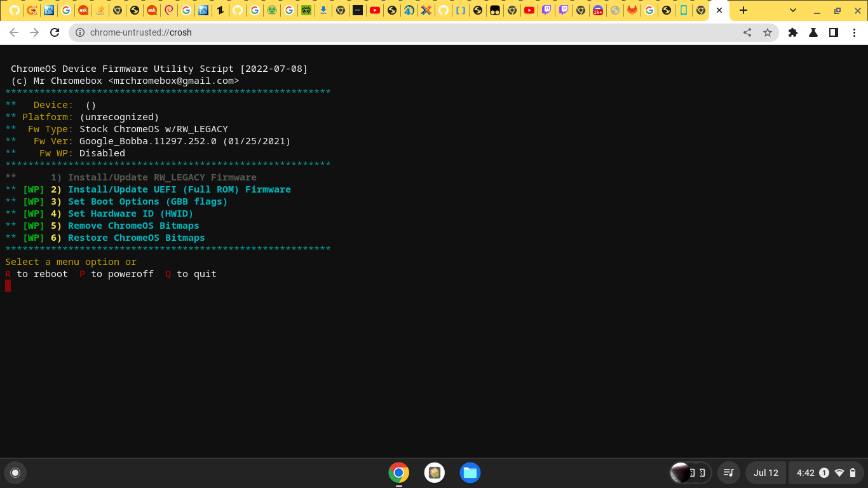Click the browser back arrow
Screen dimensions: 868x488
click(14, 32)
